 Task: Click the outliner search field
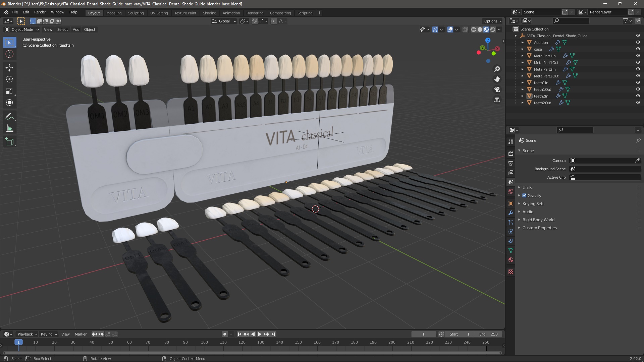(x=571, y=21)
